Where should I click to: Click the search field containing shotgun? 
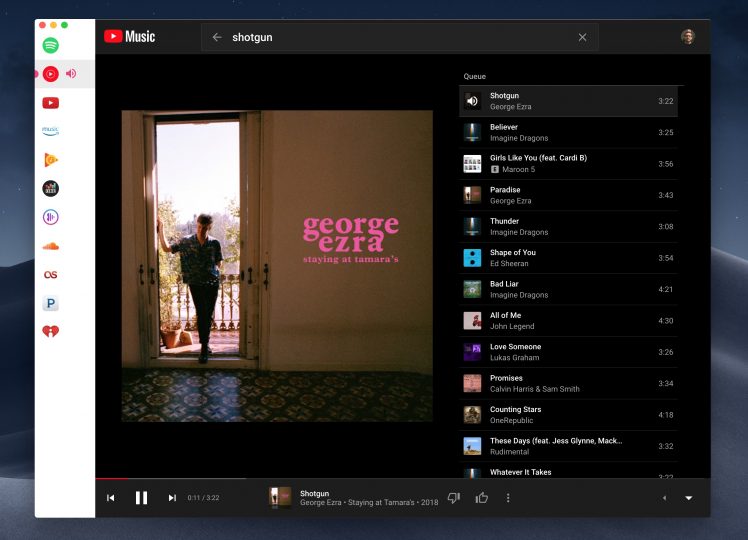pos(400,37)
